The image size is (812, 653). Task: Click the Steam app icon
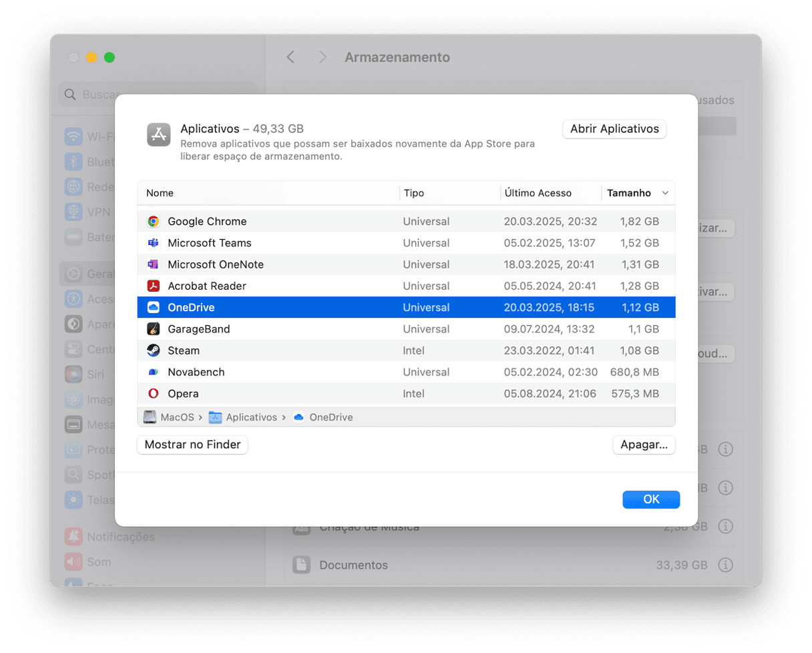[154, 351]
